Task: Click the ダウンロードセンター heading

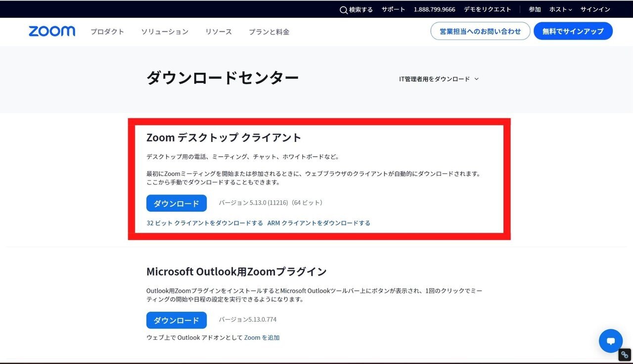Action: tap(223, 78)
